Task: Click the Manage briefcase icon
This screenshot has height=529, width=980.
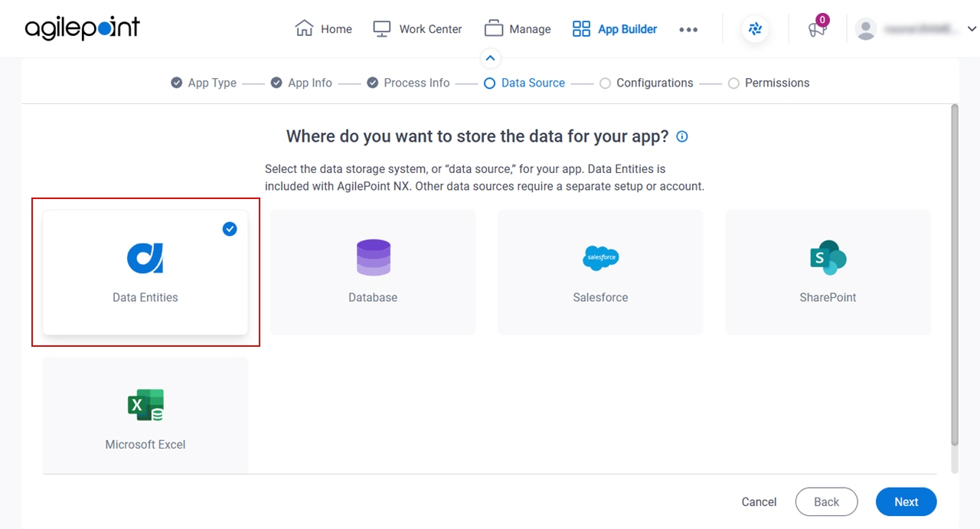Action: pos(494,28)
